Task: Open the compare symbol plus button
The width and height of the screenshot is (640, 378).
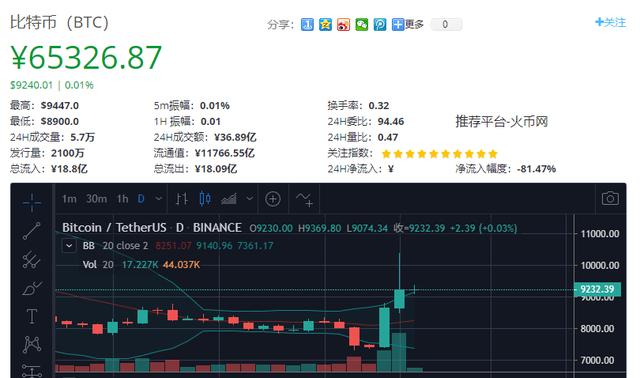Action: pos(273,199)
